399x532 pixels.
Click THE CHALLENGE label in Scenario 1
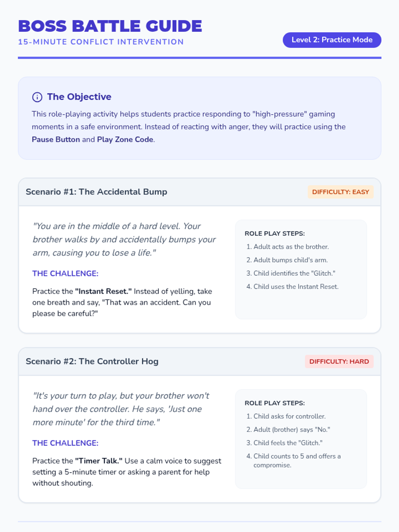[x=66, y=273]
